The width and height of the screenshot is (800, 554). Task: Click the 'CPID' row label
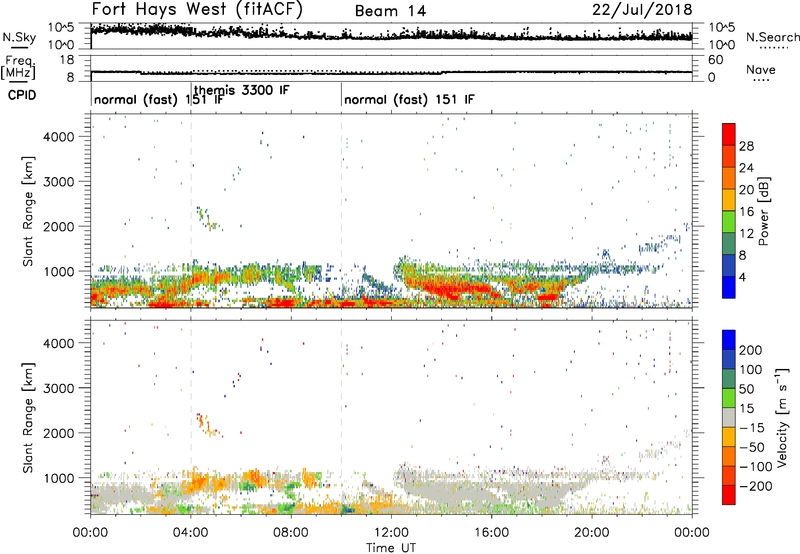coord(22,95)
